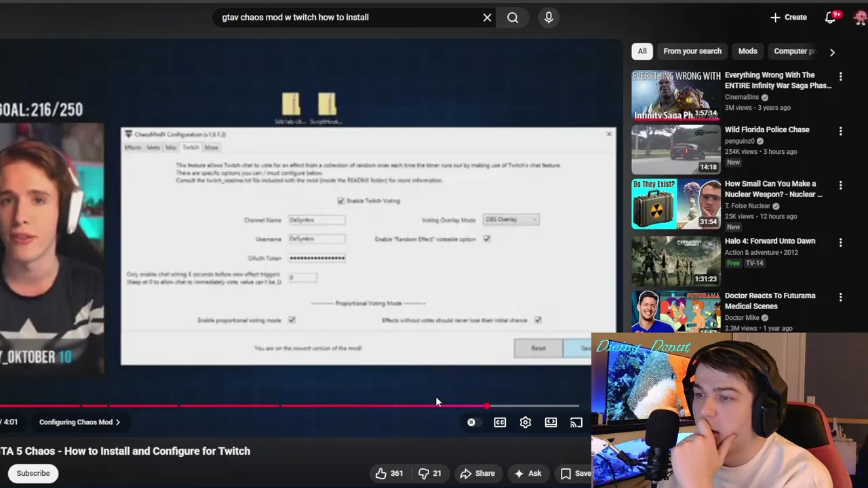Share this video

477,473
